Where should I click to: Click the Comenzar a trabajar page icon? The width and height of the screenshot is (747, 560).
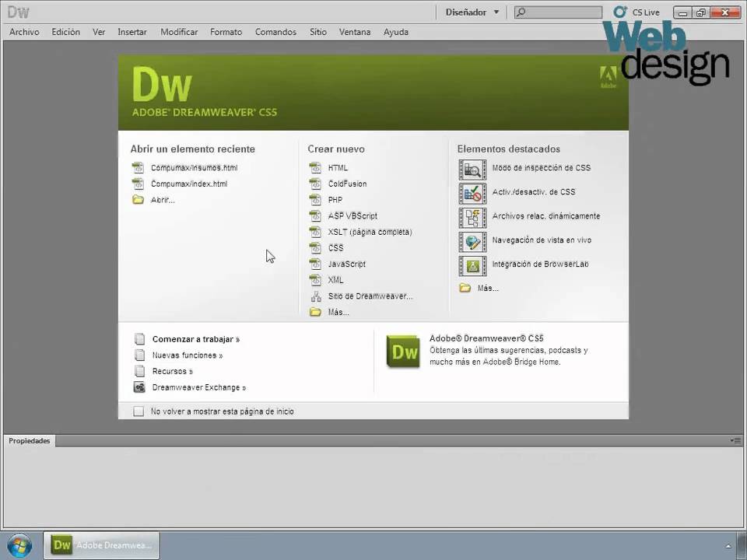pyautogui.click(x=139, y=339)
